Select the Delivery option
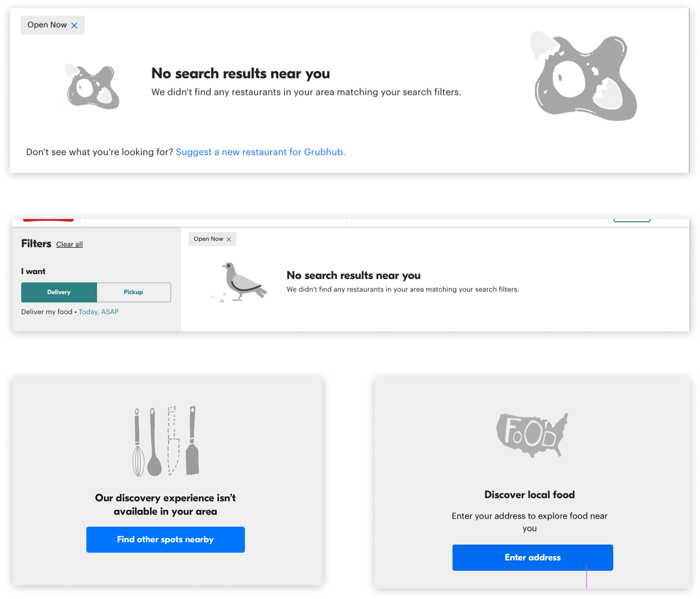Screen dimensions: 700x599 [x=59, y=292]
